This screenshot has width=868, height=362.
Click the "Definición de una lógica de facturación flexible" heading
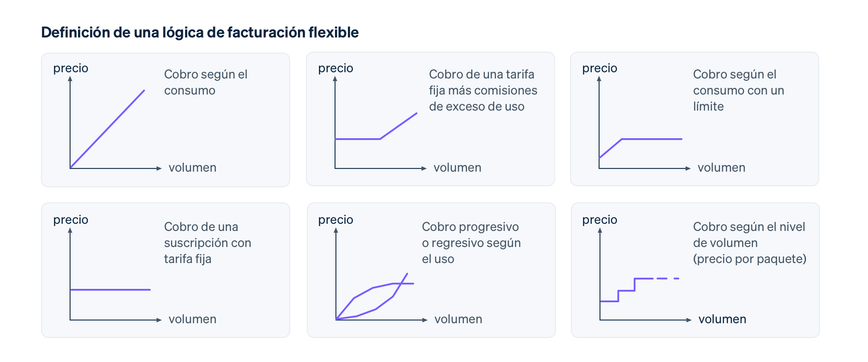click(x=200, y=33)
